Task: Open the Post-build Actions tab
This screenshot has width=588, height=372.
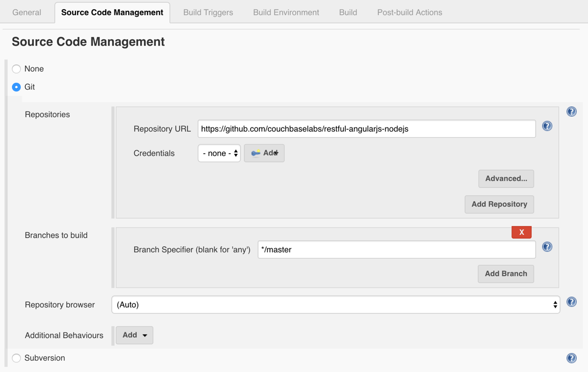Action: pyautogui.click(x=409, y=12)
